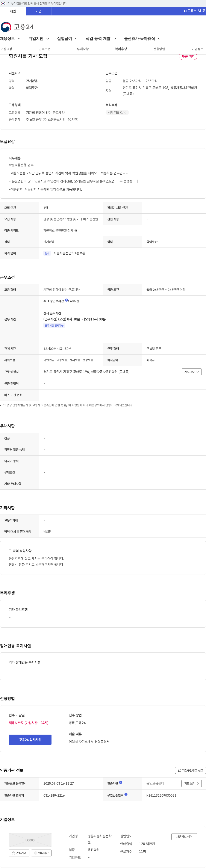Image resolution: width=206 pixels, height=868 pixels.
Task: Jump to 근무조건 section tab
Action: pyautogui.click(x=44, y=49)
